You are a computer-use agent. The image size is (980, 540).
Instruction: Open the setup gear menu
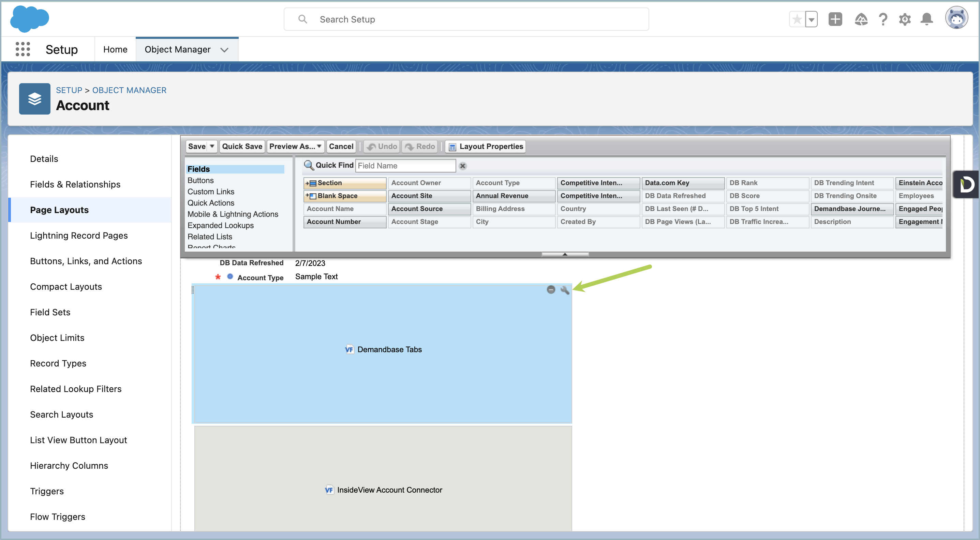coord(905,19)
